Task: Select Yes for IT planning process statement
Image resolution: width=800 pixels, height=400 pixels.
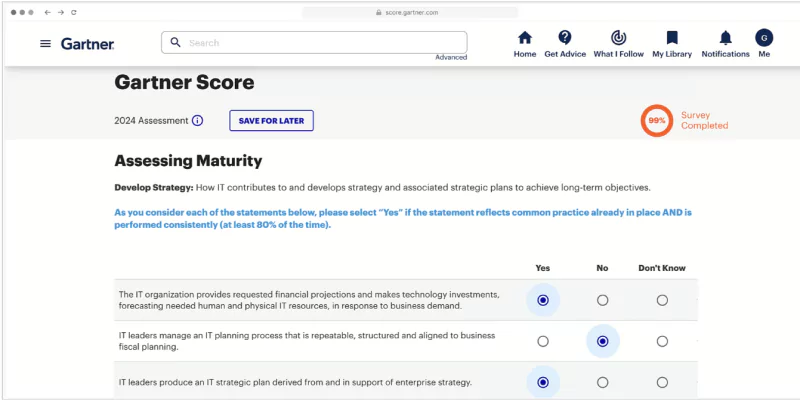Action: 543,341
